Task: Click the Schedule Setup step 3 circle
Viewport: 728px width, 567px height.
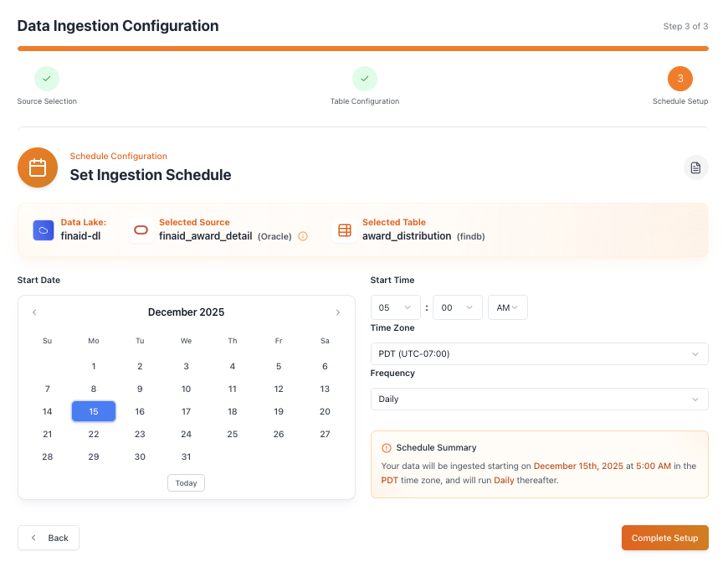Action: [679, 79]
